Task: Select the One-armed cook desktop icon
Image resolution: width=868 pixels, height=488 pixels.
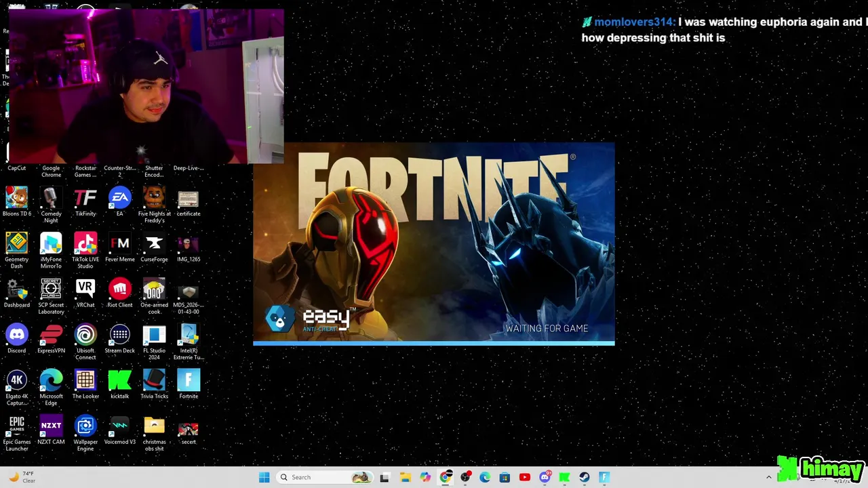Action: click(154, 296)
